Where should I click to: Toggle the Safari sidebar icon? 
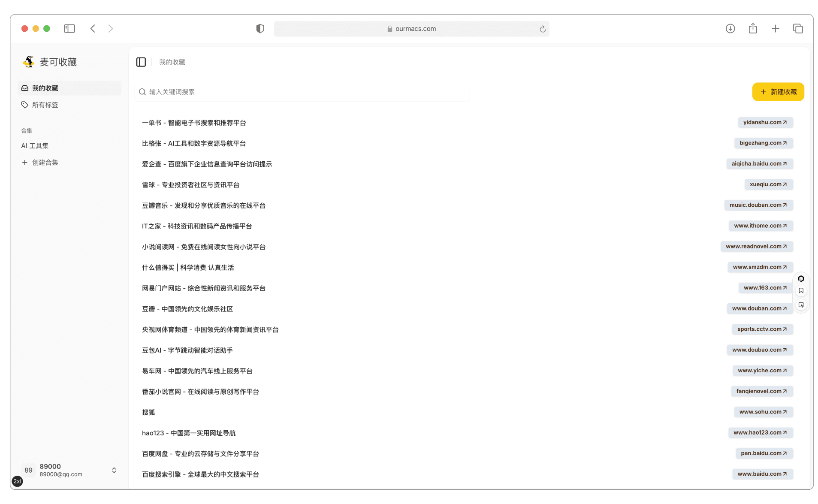coord(69,29)
